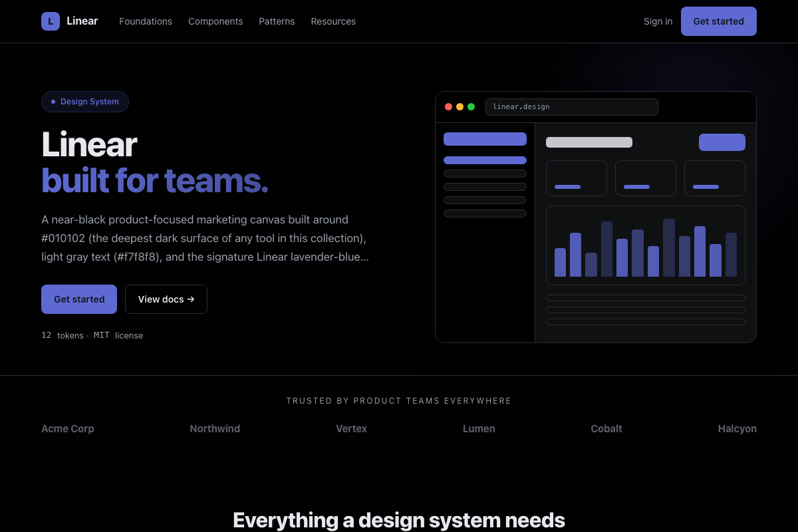Screen dimensions: 798x532
Task: Click the linear.design address bar
Action: [572, 107]
